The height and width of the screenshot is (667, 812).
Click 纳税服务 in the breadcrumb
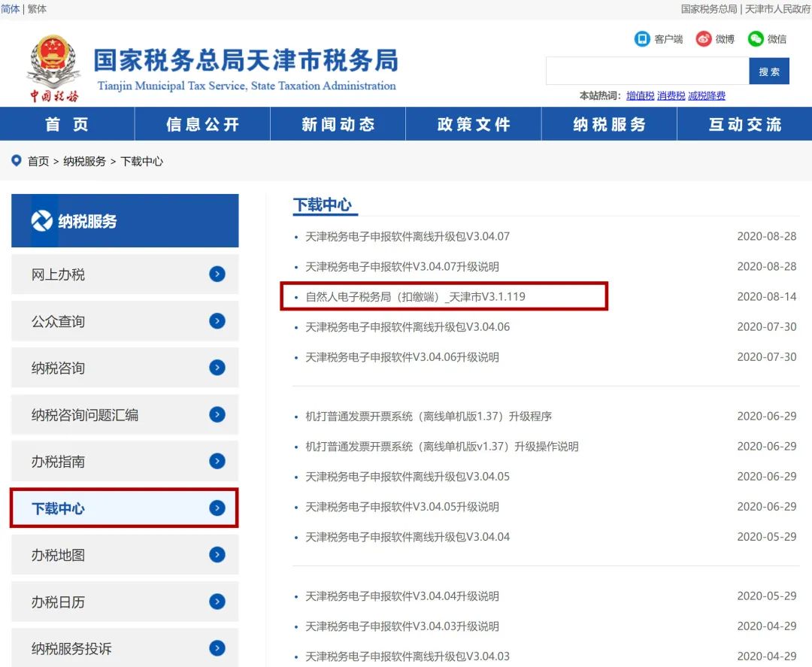click(x=84, y=161)
